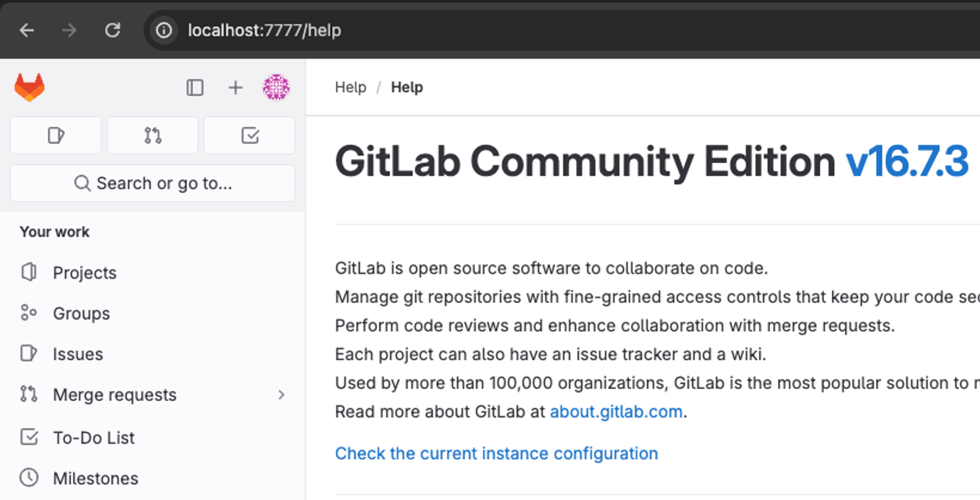Viewport: 980px width, 500px height.
Task: Reload the current page
Action: [113, 30]
